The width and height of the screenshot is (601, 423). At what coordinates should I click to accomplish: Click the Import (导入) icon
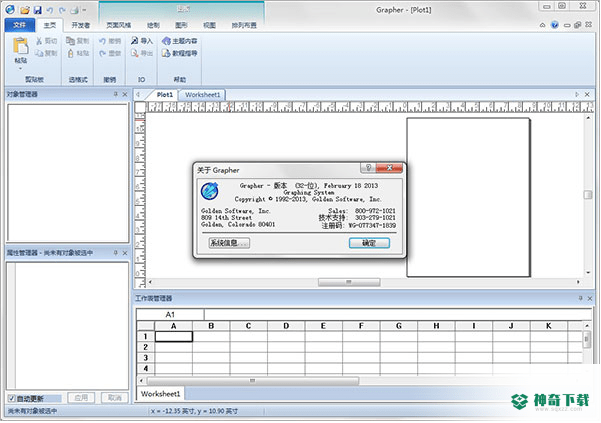[x=135, y=41]
